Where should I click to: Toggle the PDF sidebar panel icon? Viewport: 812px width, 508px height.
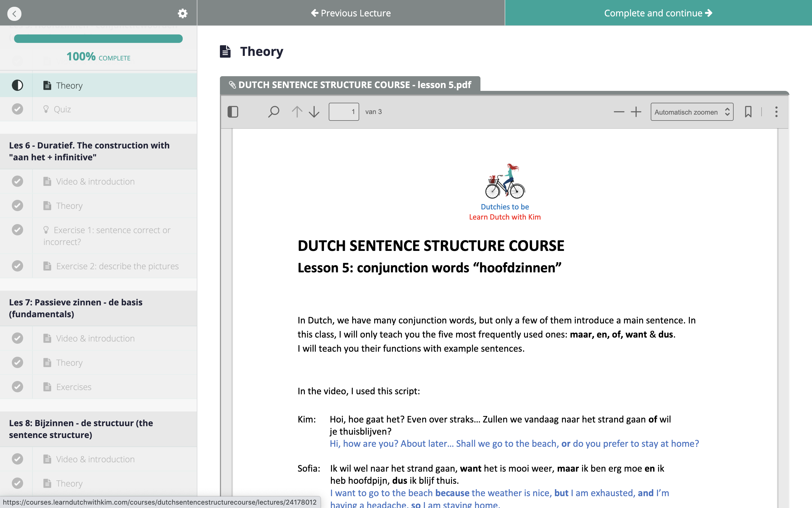[x=233, y=112]
